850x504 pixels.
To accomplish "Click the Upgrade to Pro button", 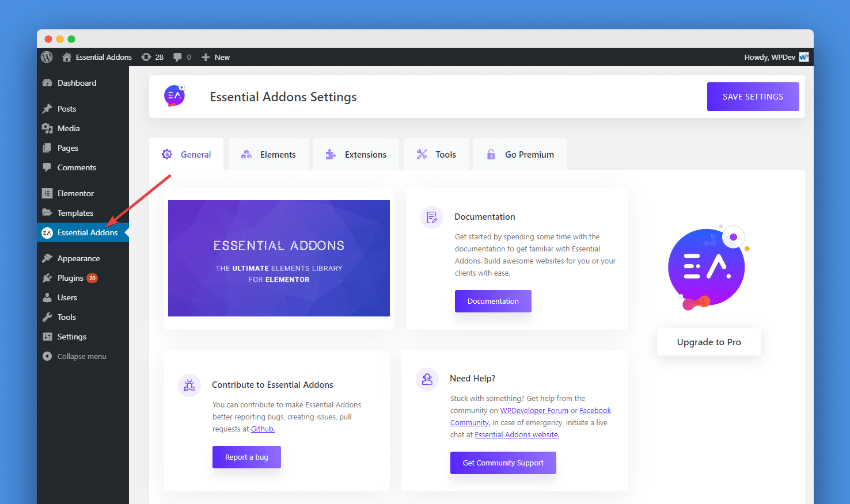I will coord(709,342).
